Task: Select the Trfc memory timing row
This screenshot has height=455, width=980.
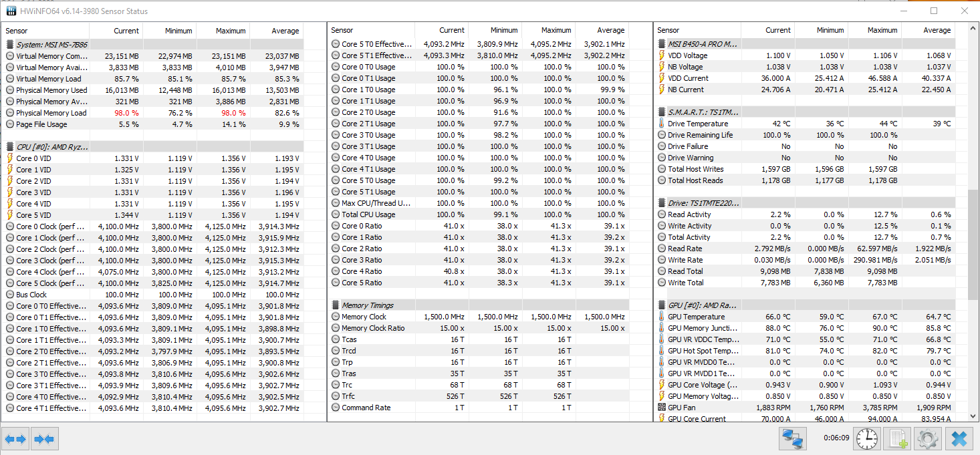Action: [479, 396]
